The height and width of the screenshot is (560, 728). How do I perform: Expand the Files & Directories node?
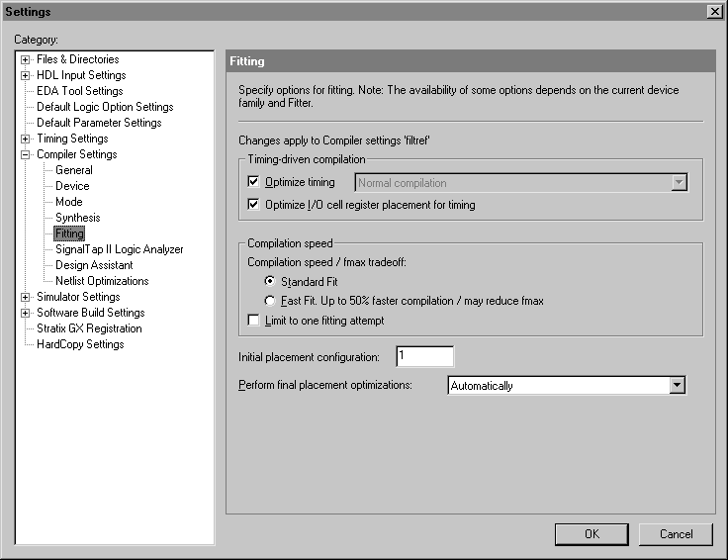tap(25, 60)
